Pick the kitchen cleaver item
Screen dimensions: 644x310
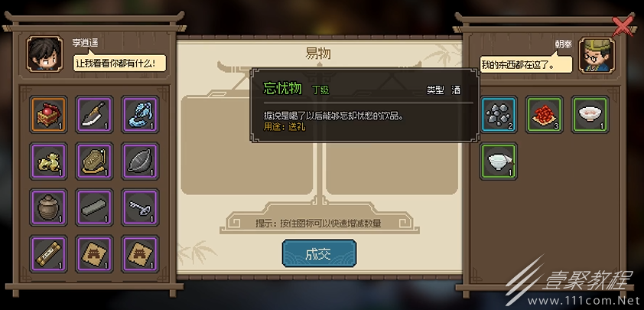(x=95, y=115)
